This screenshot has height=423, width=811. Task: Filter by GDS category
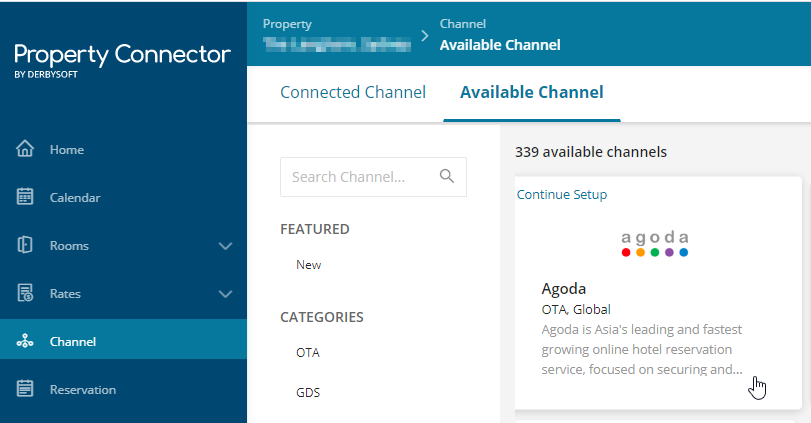pyautogui.click(x=308, y=392)
